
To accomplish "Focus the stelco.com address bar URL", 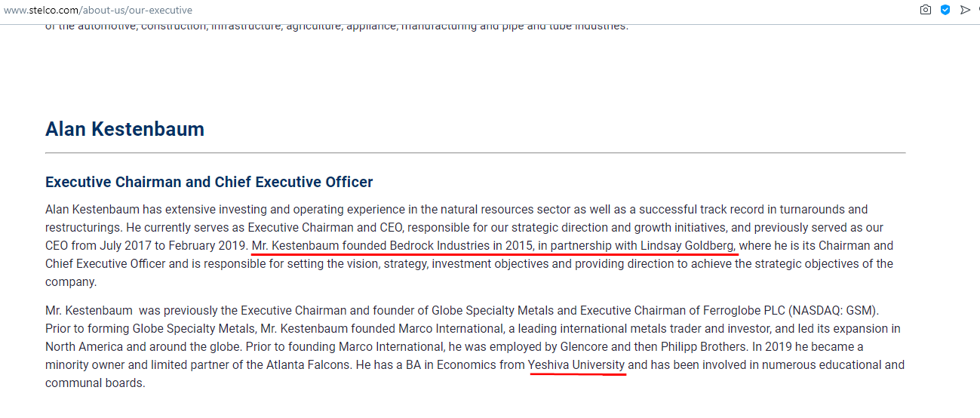I will click(98, 10).
